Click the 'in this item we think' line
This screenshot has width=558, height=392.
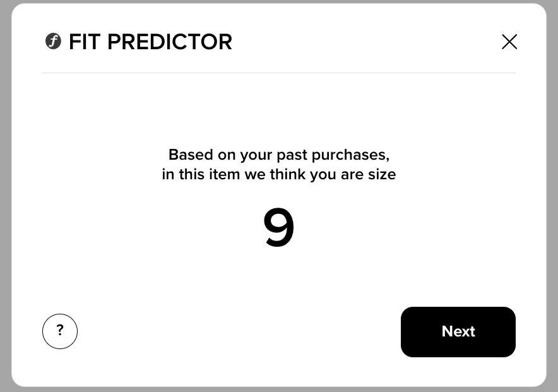pyautogui.click(x=279, y=174)
